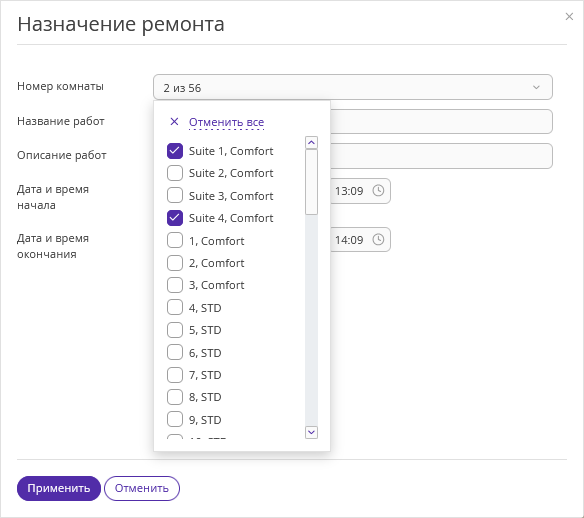Screen dimensions: 584x518
Task: Click the Отменить button
Action: [x=142, y=488]
